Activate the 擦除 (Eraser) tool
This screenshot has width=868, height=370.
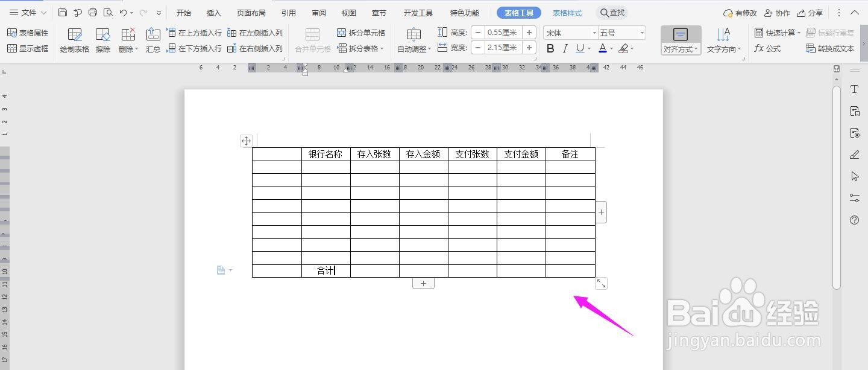(x=102, y=40)
